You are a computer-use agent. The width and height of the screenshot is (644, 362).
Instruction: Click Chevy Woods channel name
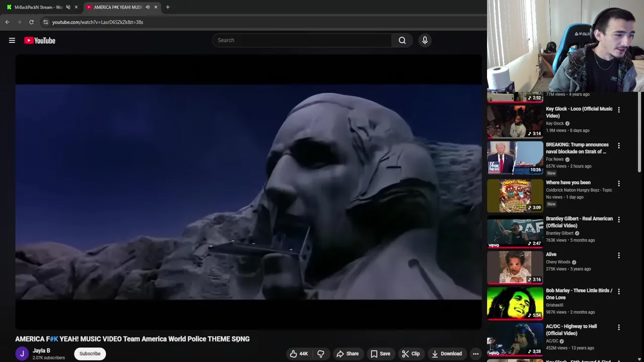558,262
